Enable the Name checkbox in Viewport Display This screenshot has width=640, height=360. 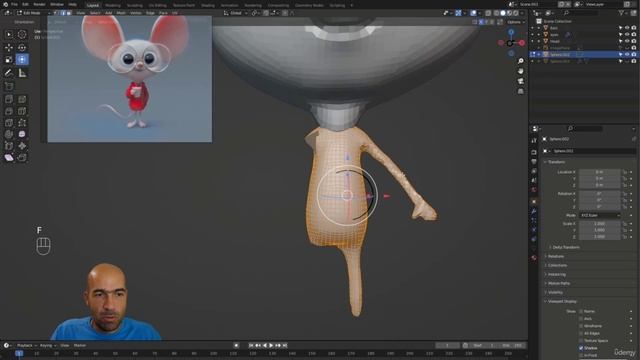pyautogui.click(x=581, y=311)
